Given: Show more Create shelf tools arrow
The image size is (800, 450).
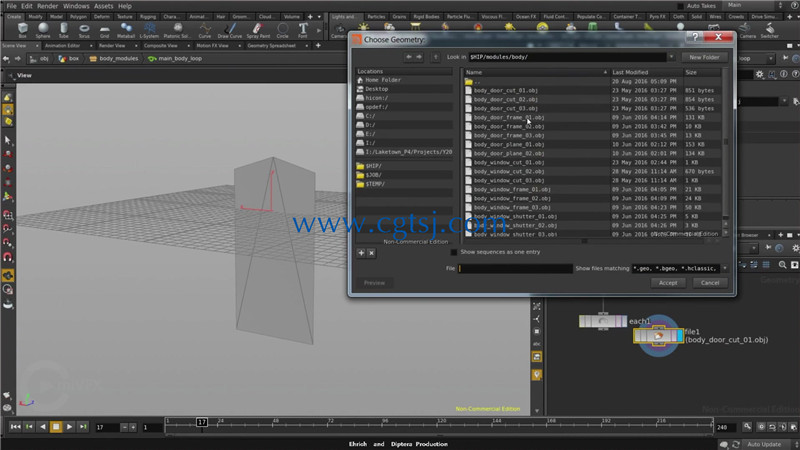Looking at the screenshot, I should point(319,31).
